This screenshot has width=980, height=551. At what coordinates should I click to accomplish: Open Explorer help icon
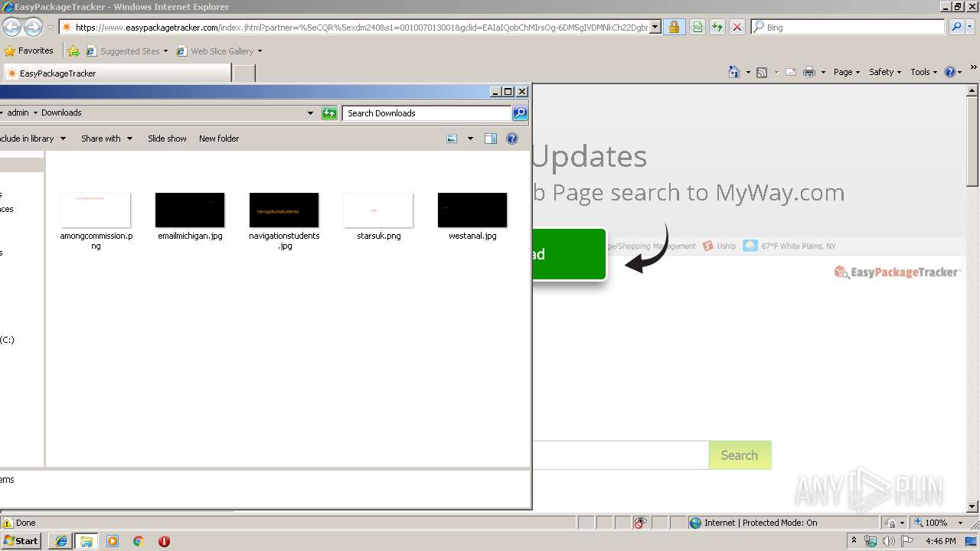[512, 139]
